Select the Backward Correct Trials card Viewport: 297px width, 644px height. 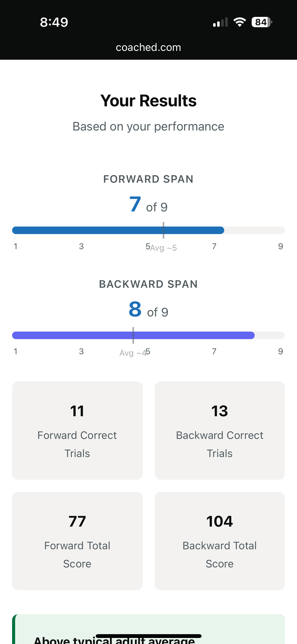(x=220, y=430)
